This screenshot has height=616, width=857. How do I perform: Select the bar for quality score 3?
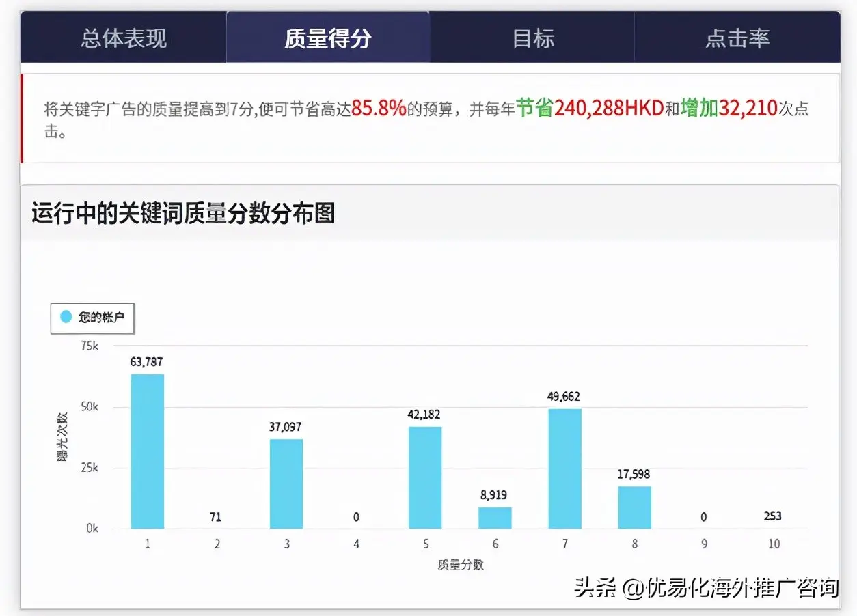tap(286, 484)
